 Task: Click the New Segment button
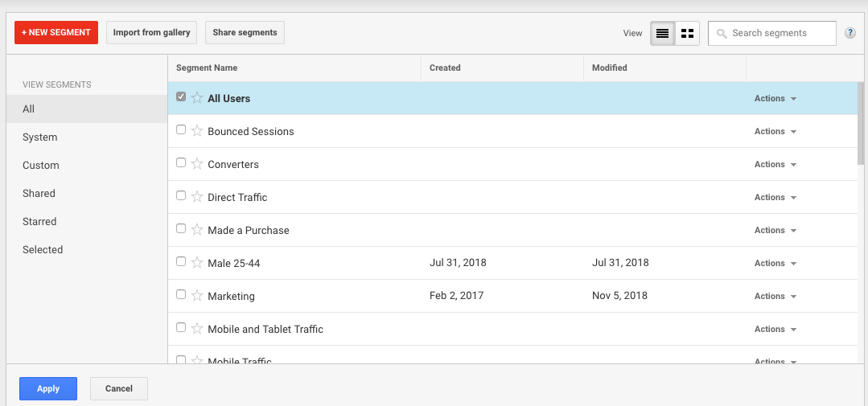pyautogui.click(x=56, y=32)
